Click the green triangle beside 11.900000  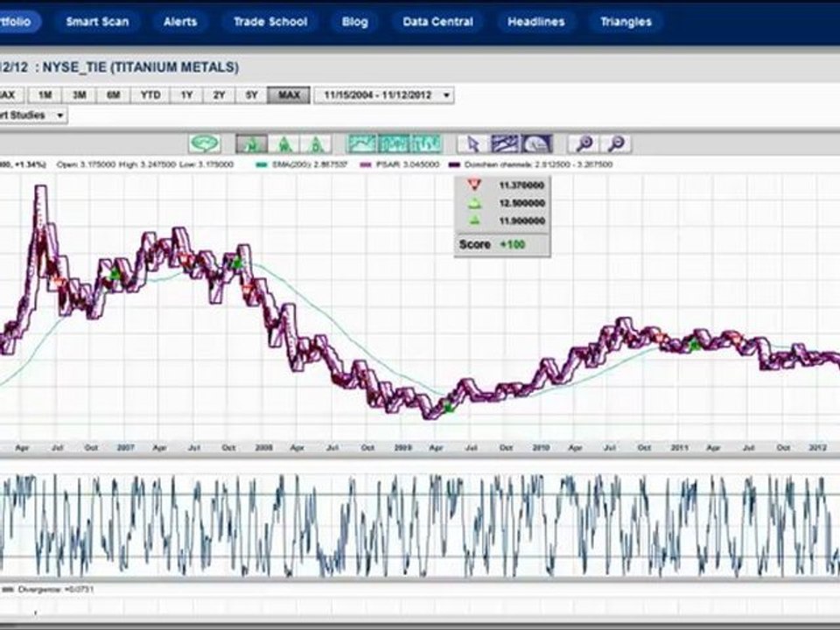474,220
